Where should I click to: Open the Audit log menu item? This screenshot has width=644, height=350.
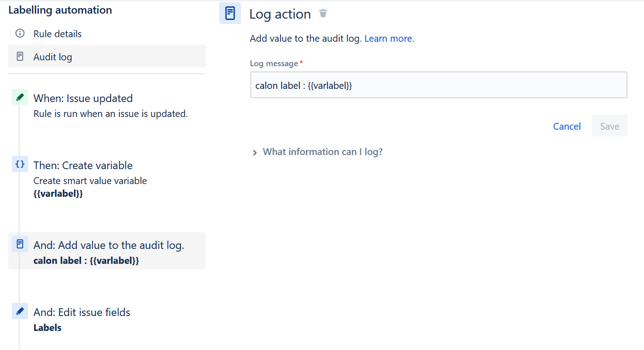(107, 56)
